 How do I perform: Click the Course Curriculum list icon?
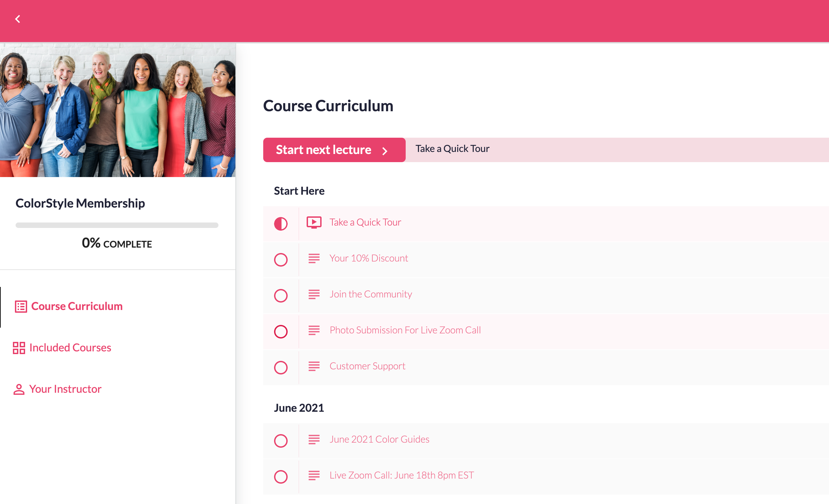pyautogui.click(x=21, y=307)
